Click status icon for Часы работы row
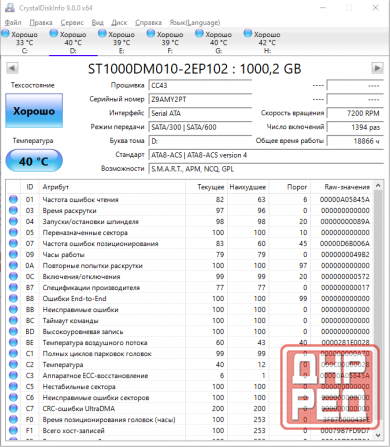The image size is (390, 447). click(x=13, y=254)
